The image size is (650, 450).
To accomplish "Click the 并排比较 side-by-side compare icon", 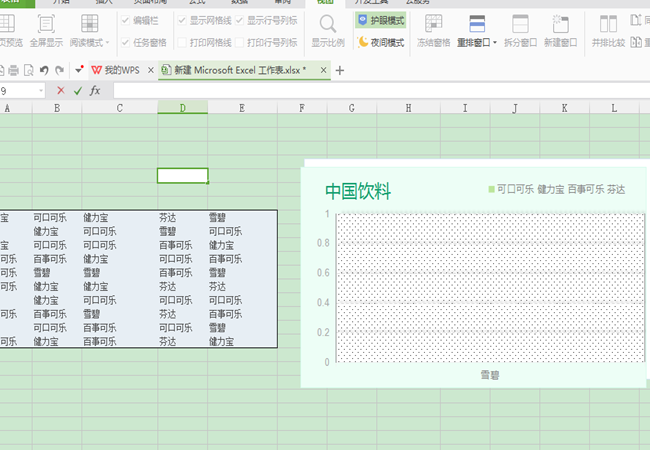I will (608, 24).
